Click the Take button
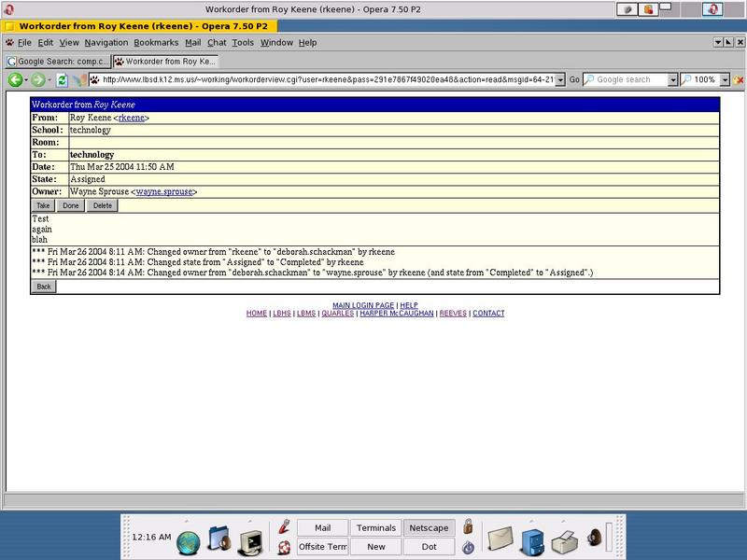Screen dimensions: 747x560 click(43, 205)
